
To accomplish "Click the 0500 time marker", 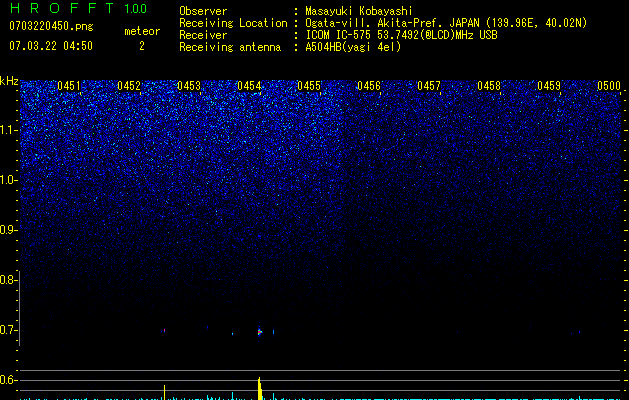I will coord(609,86).
